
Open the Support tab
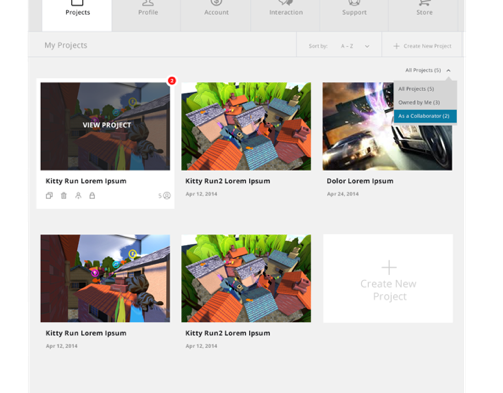tap(354, 12)
